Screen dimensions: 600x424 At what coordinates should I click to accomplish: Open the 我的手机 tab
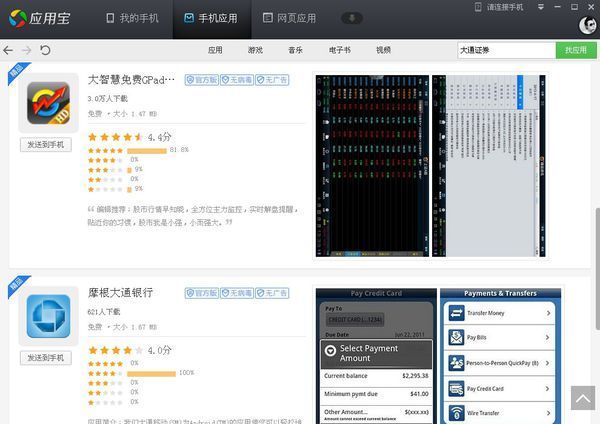click(132, 18)
